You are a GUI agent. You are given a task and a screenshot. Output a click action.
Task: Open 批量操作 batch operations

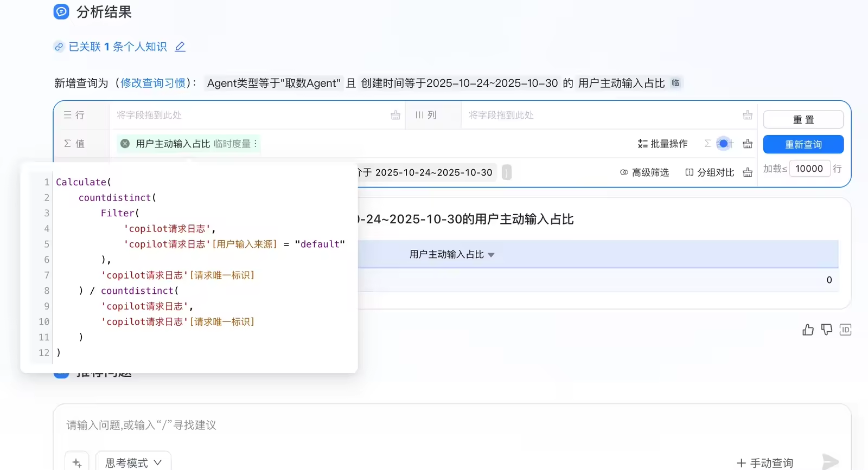pyautogui.click(x=663, y=144)
